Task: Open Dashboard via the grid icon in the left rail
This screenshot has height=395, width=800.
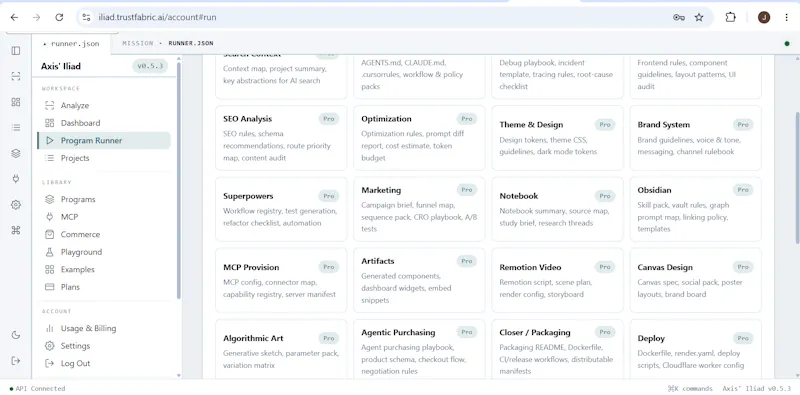Action: 16,102
